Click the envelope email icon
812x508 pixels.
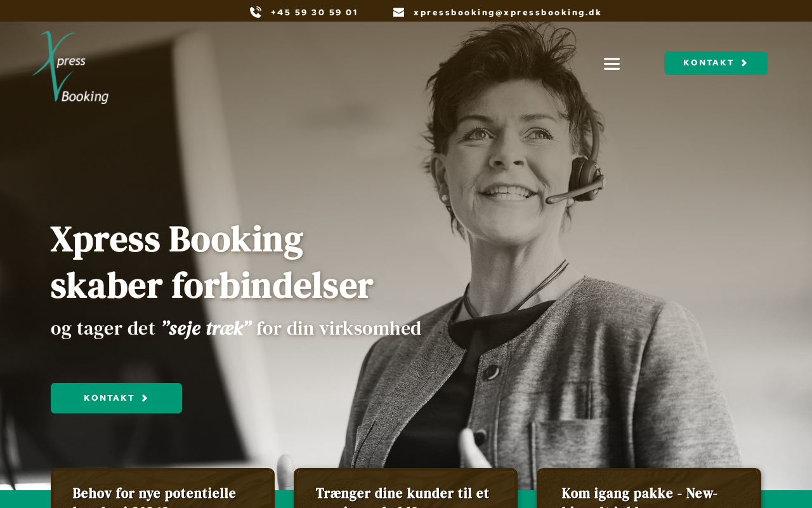[x=398, y=12]
